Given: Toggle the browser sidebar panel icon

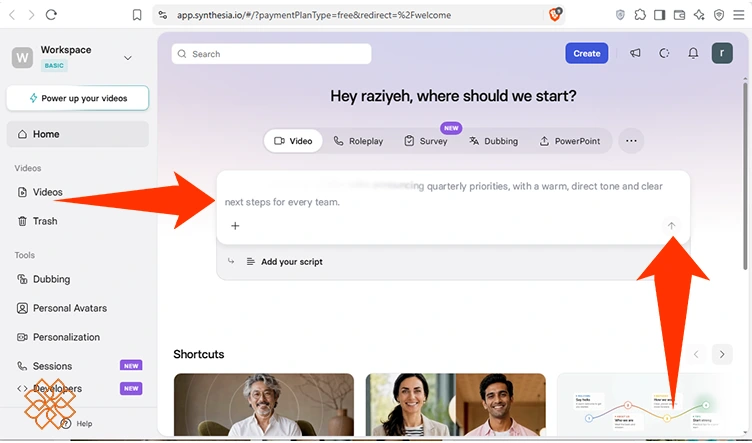Looking at the screenshot, I should (x=659, y=15).
